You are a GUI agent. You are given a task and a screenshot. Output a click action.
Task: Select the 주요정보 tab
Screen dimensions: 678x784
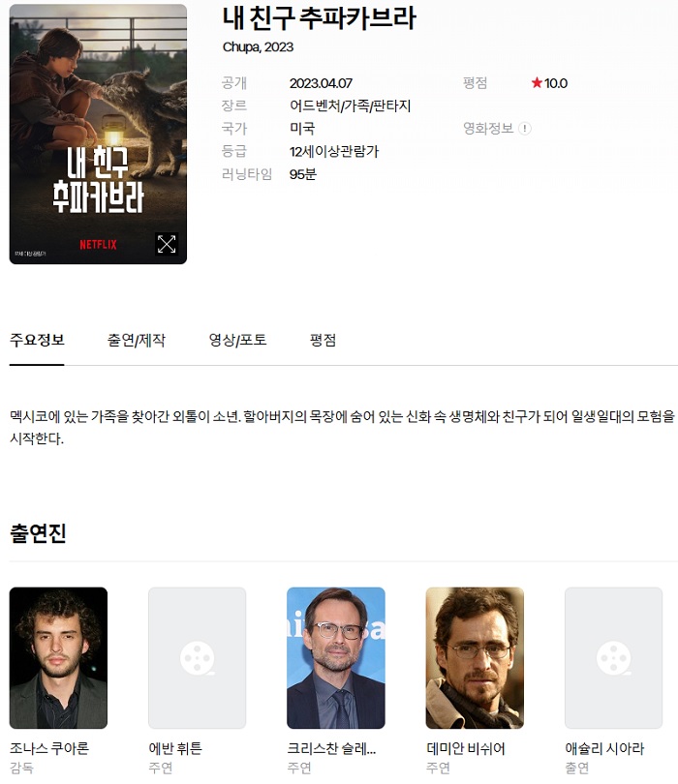point(37,340)
